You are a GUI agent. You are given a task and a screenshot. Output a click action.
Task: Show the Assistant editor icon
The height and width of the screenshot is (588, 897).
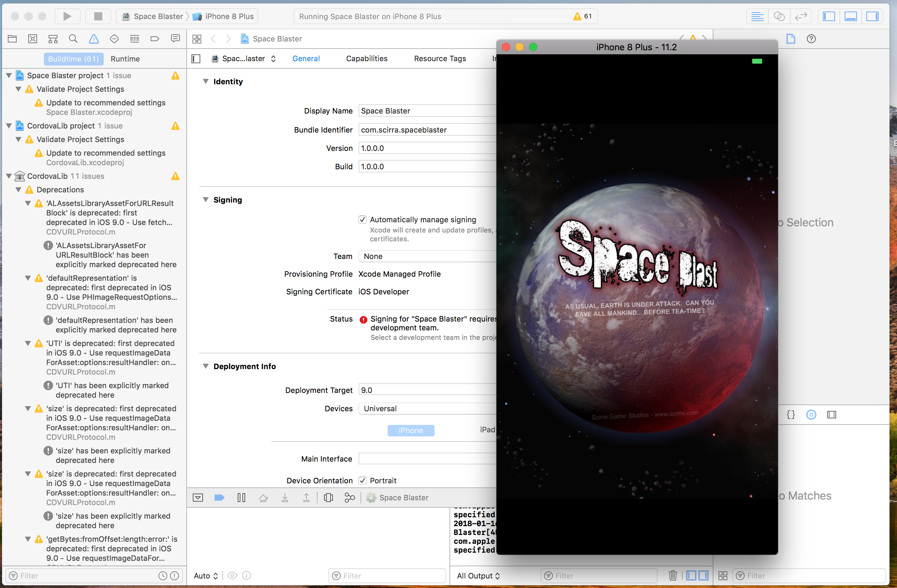[x=779, y=16]
